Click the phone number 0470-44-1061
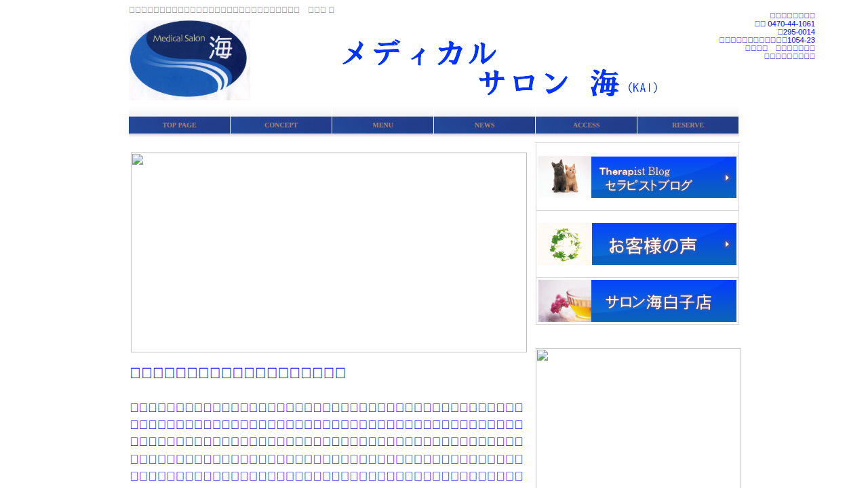The image size is (868, 488). click(x=791, y=24)
